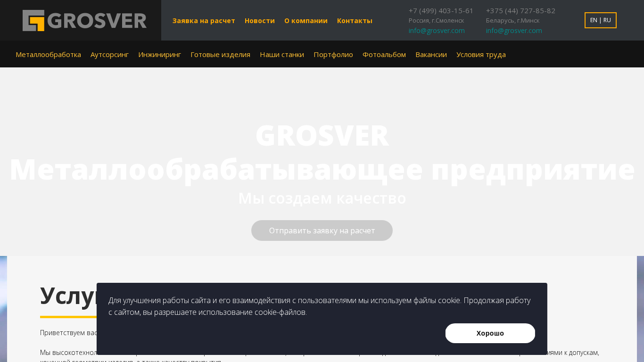Open Наши станки menu item

coord(282,55)
